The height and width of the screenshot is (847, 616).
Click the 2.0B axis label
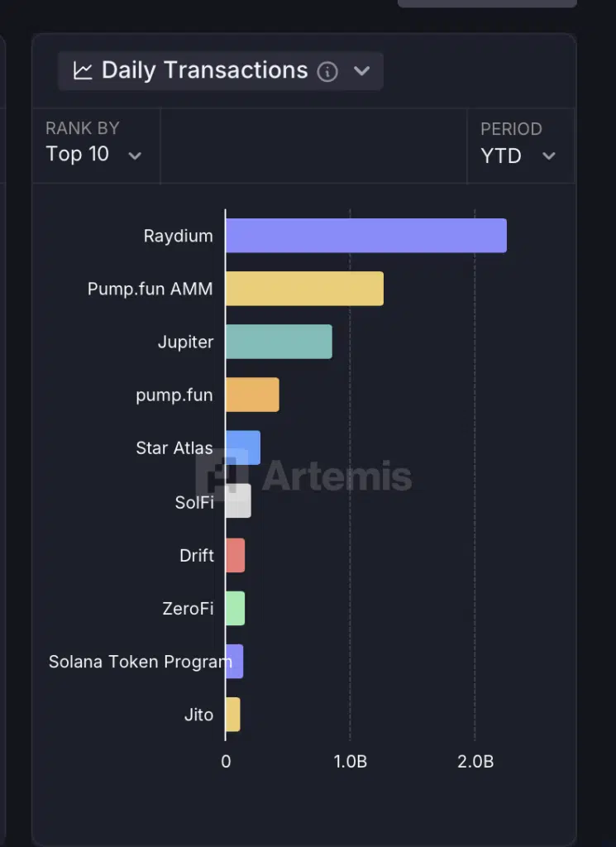474,762
